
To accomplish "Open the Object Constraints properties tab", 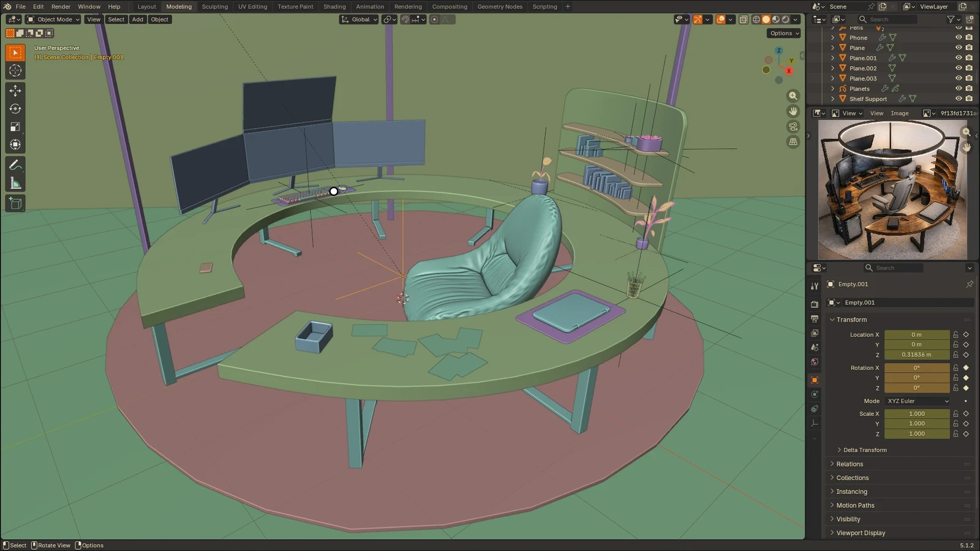I will (815, 409).
